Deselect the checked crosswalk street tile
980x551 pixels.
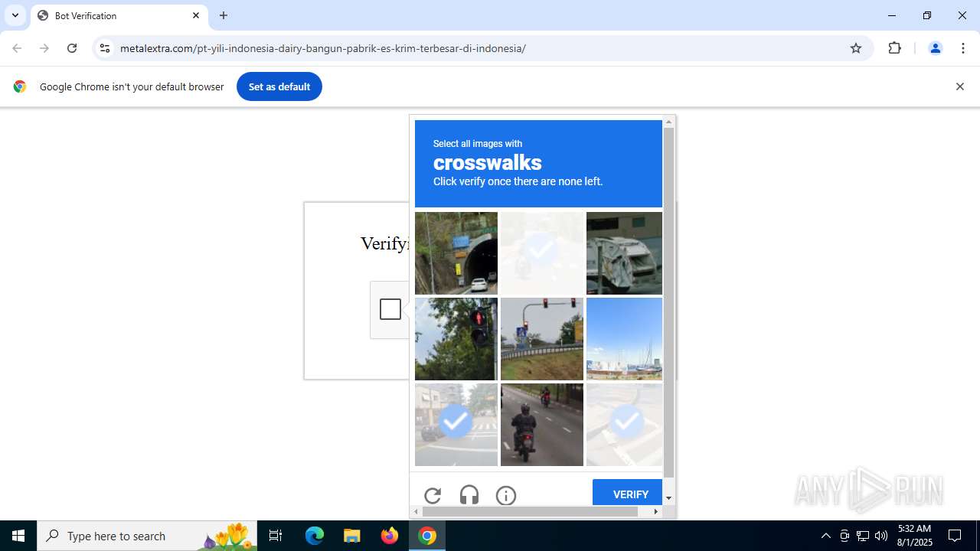pyautogui.click(x=456, y=425)
